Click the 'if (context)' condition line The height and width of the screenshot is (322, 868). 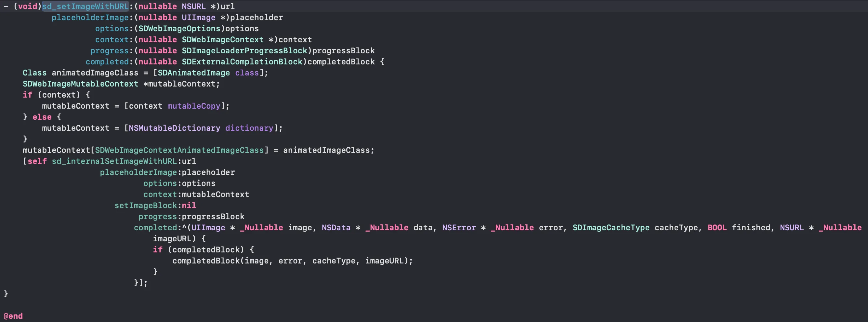(56, 95)
